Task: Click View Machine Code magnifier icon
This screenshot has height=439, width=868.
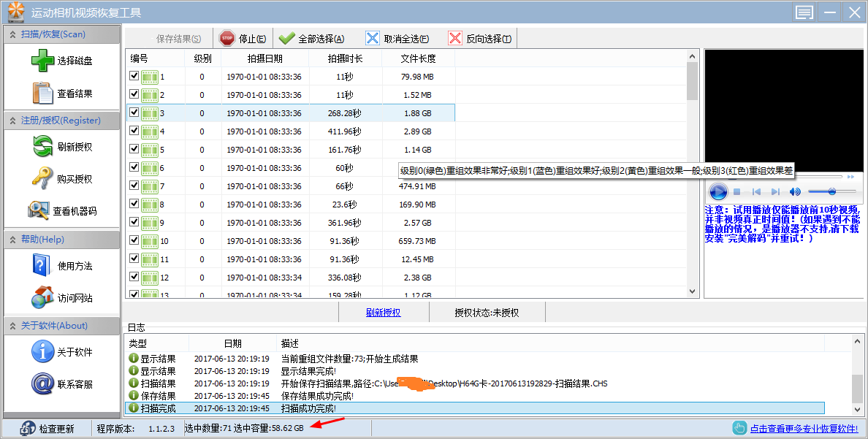Action: click(x=39, y=210)
